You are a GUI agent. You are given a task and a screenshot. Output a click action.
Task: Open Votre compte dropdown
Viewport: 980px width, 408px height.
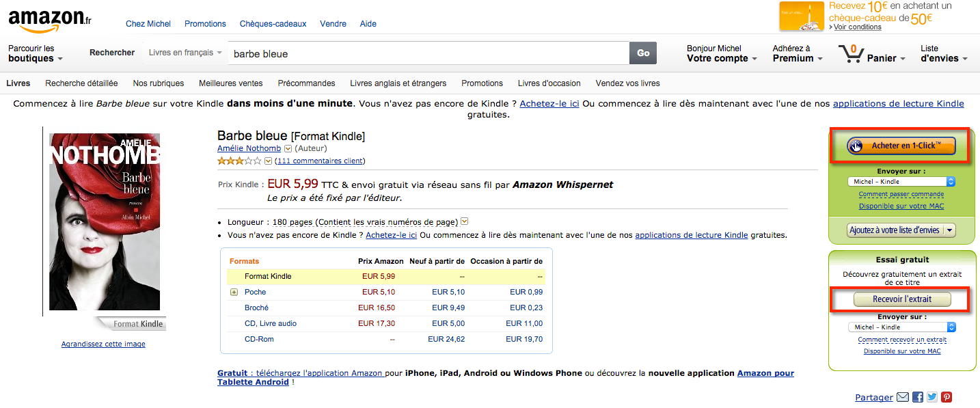722,53
